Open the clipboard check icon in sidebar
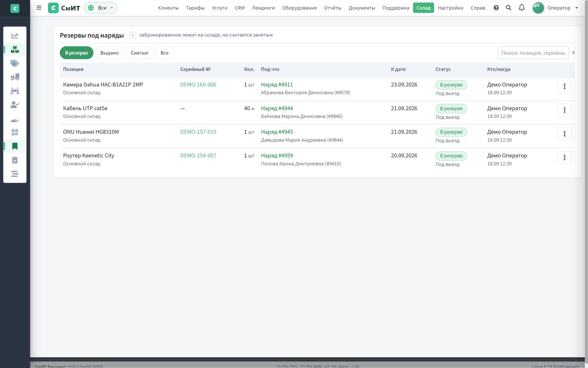 coord(15,160)
